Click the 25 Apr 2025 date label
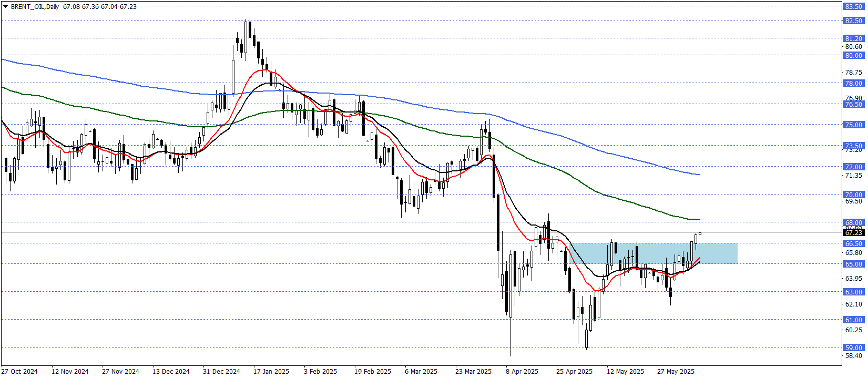The width and height of the screenshot is (868, 378). click(575, 371)
